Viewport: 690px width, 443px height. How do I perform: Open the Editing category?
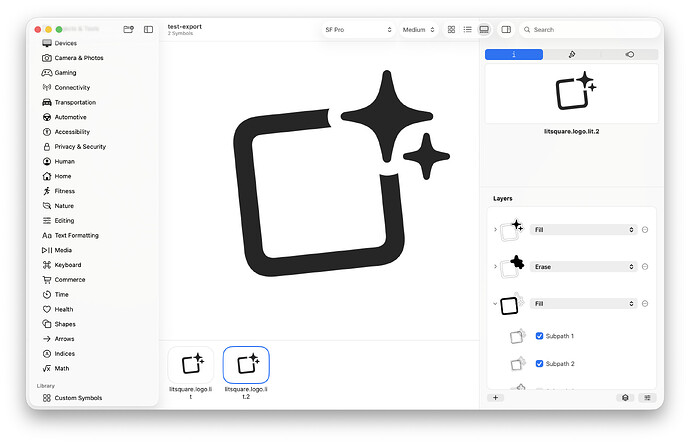58,220
